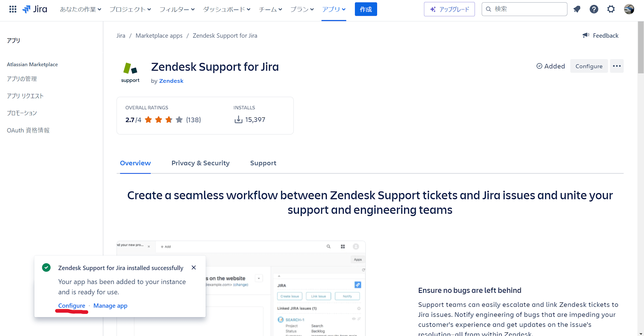Click the Added checkmark status
644x336 pixels.
(x=551, y=66)
